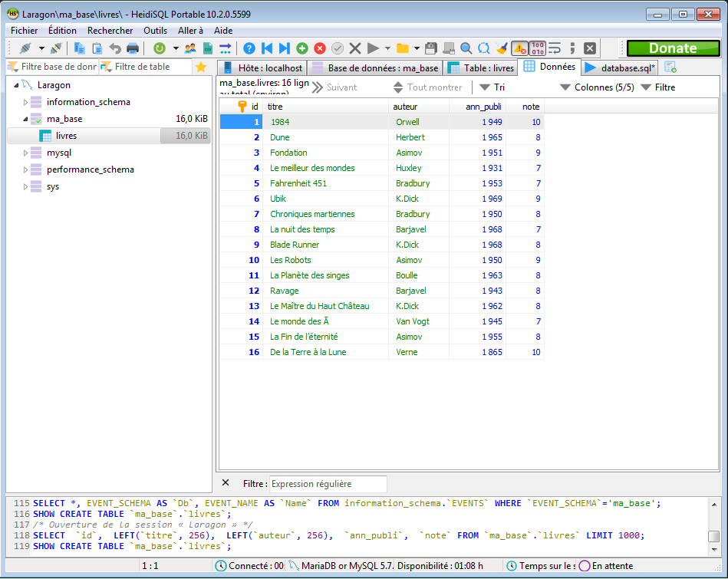Image resolution: width=728 pixels, height=579 pixels.
Task: Toggle the binary 100/010 display button
Action: point(537,48)
